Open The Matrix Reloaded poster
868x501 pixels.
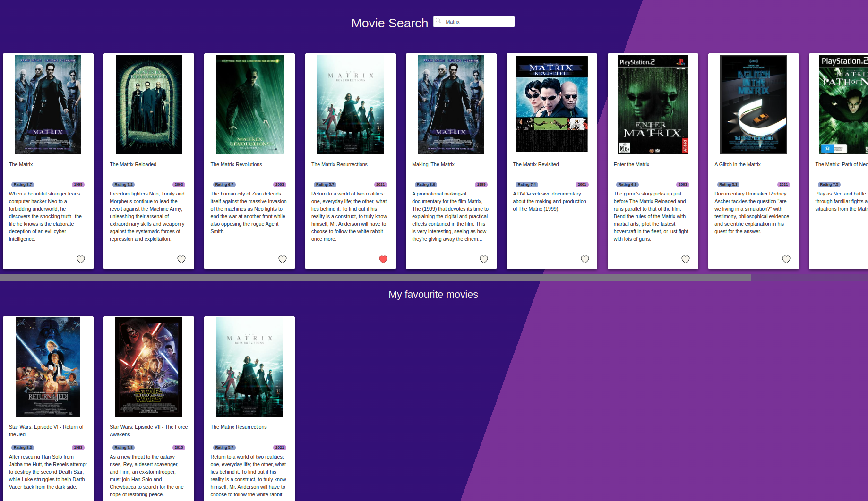pyautogui.click(x=149, y=104)
